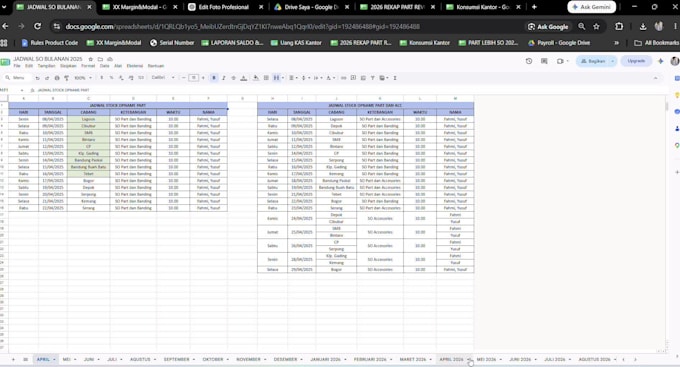This screenshot has height=367, width=680.
Task: Print the spreadsheet via printer icon
Action: tap(57, 78)
